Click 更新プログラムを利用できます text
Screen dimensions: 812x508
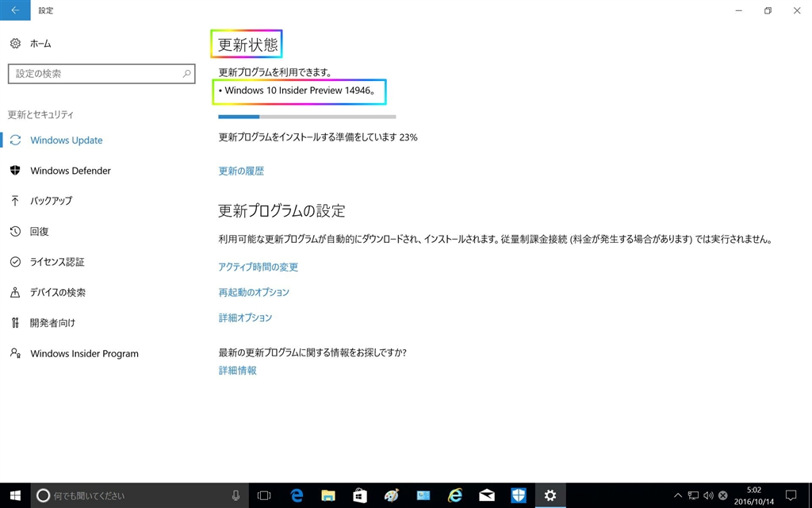click(x=275, y=72)
